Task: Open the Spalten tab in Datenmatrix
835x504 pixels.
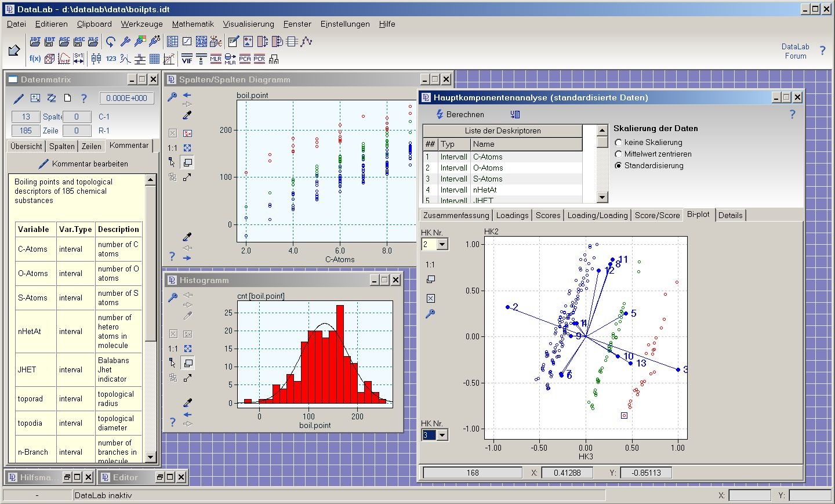Action: tap(61, 146)
